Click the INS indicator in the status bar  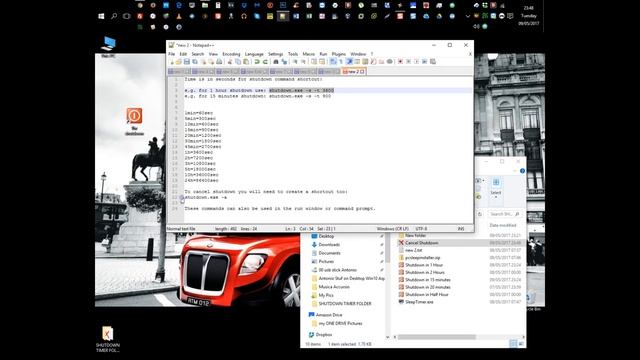[x=461, y=229]
